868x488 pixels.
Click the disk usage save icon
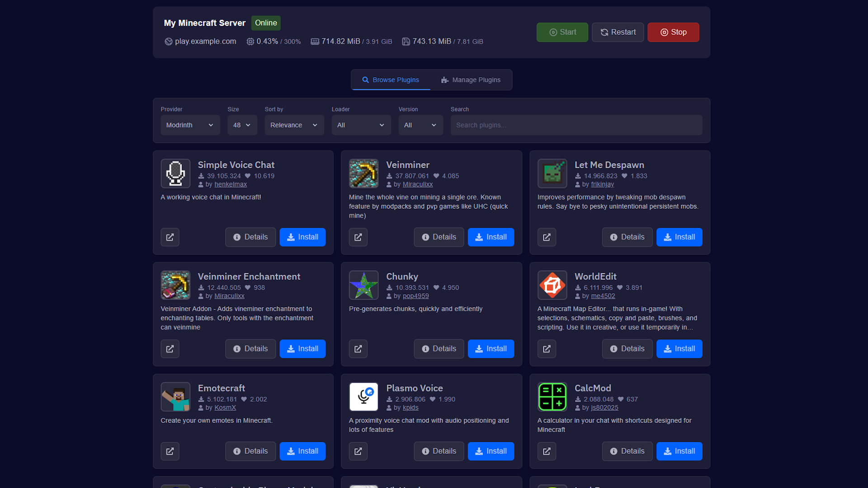406,42
